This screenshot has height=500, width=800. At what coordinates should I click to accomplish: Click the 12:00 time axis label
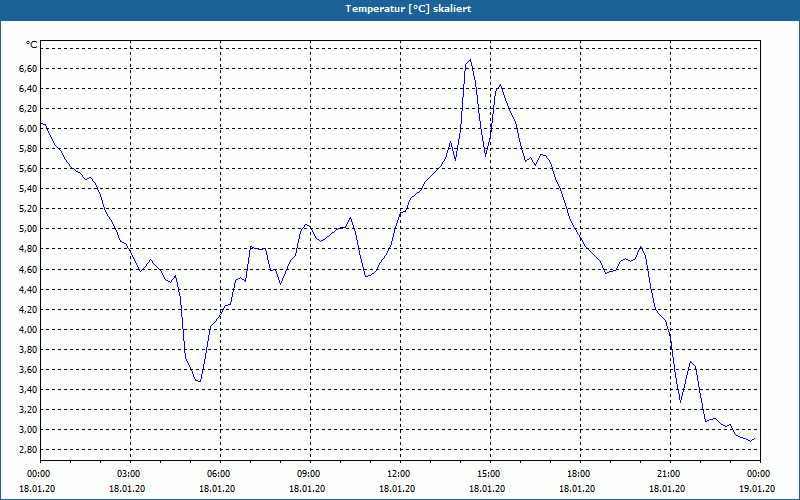coord(400,474)
